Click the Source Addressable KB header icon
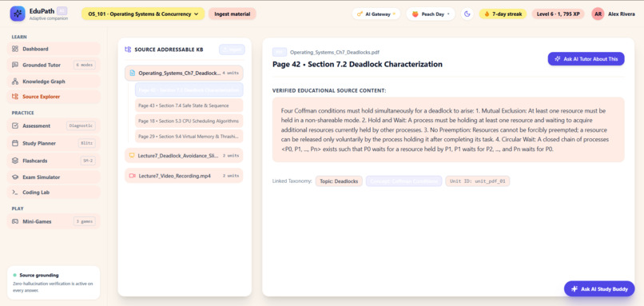The width and height of the screenshot is (644, 306). pyautogui.click(x=128, y=50)
